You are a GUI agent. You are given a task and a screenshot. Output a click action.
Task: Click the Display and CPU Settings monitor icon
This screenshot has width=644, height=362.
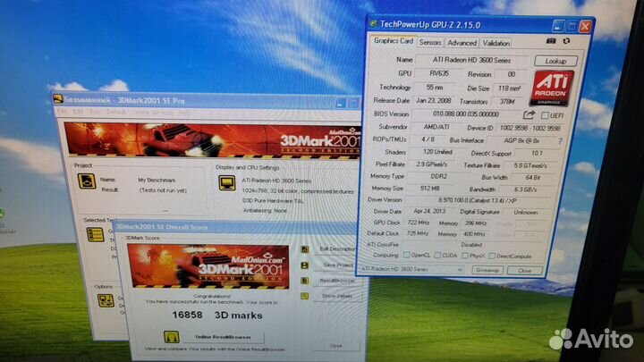tap(227, 183)
